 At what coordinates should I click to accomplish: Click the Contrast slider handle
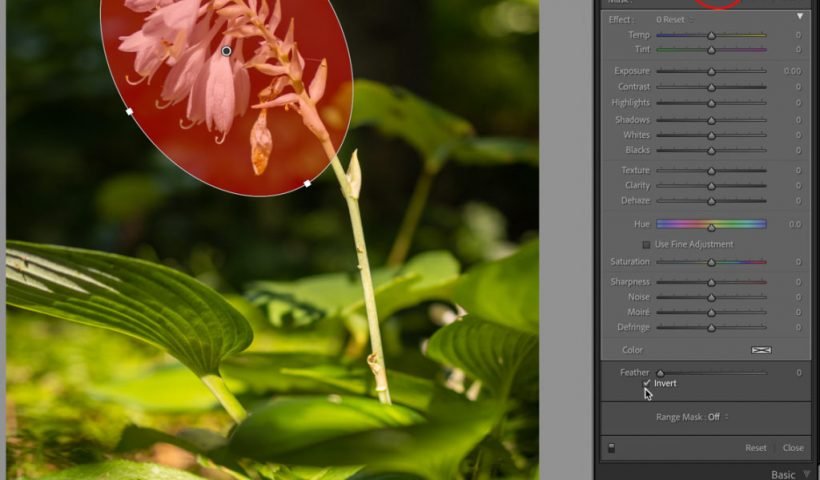coord(711,87)
